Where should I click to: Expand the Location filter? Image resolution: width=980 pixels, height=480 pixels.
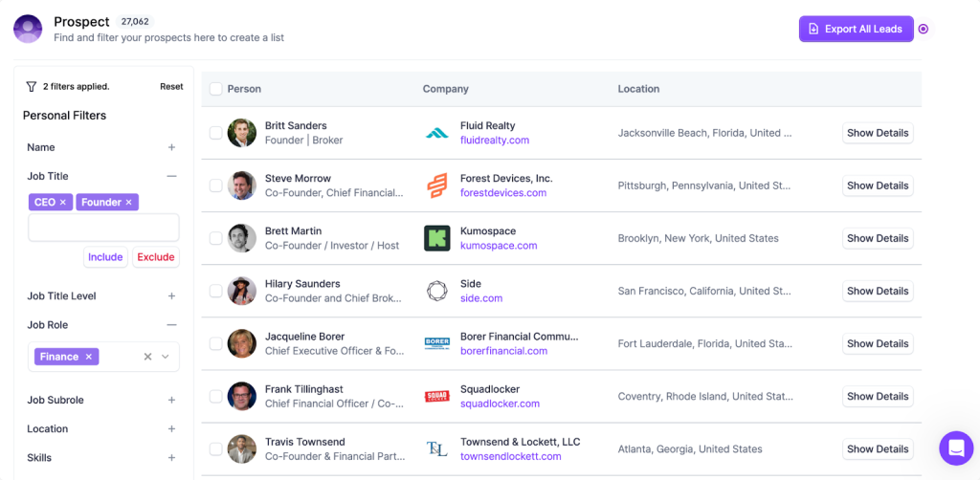click(x=171, y=429)
